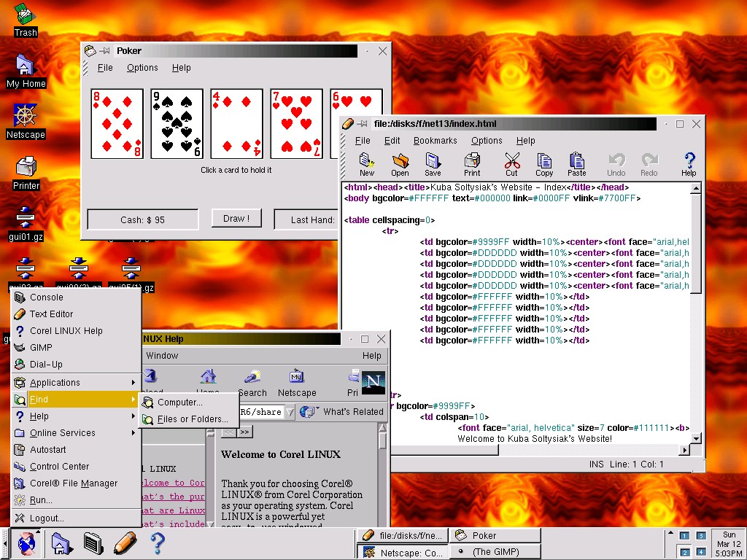Choose Computer... from the Find submenu
The image size is (747, 560).
(x=189, y=402)
